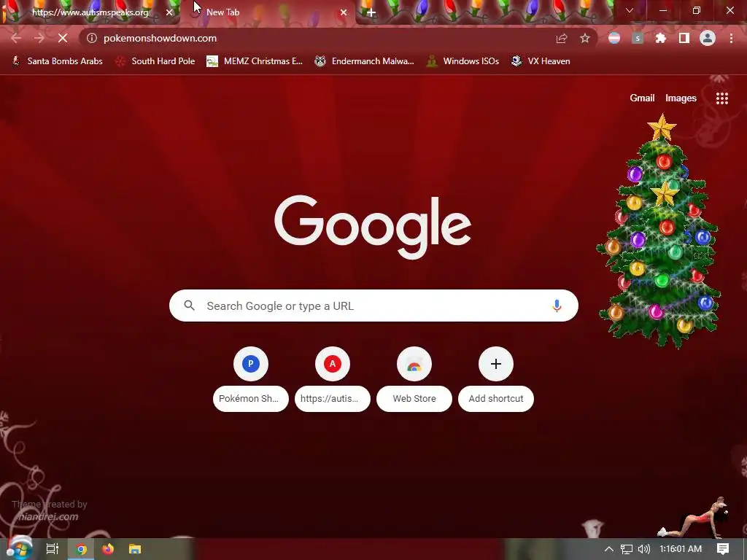The image size is (747, 560).
Task: Close the autismspeaks.org tab
Action: pyautogui.click(x=169, y=12)
